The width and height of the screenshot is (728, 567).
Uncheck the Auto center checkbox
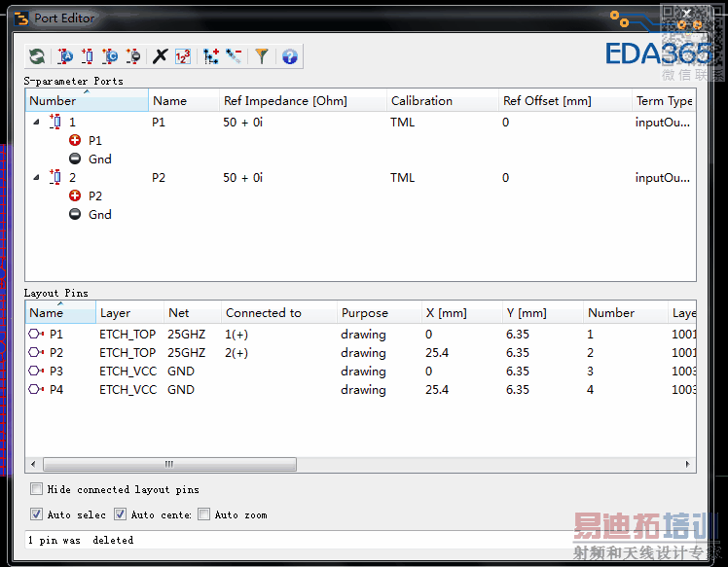(x=120, y=514)
